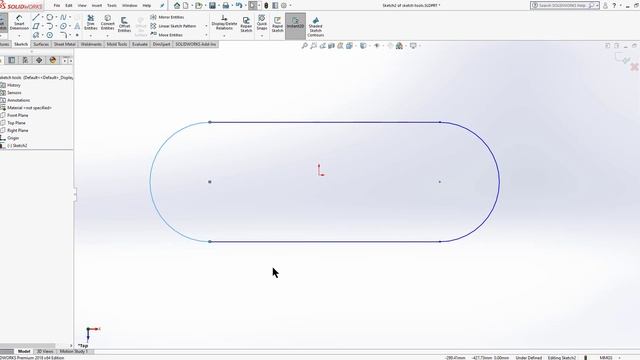The image size is (640, 360).
Task: Select Top Plane in the feature tree
Action: (x=16, y=123)
